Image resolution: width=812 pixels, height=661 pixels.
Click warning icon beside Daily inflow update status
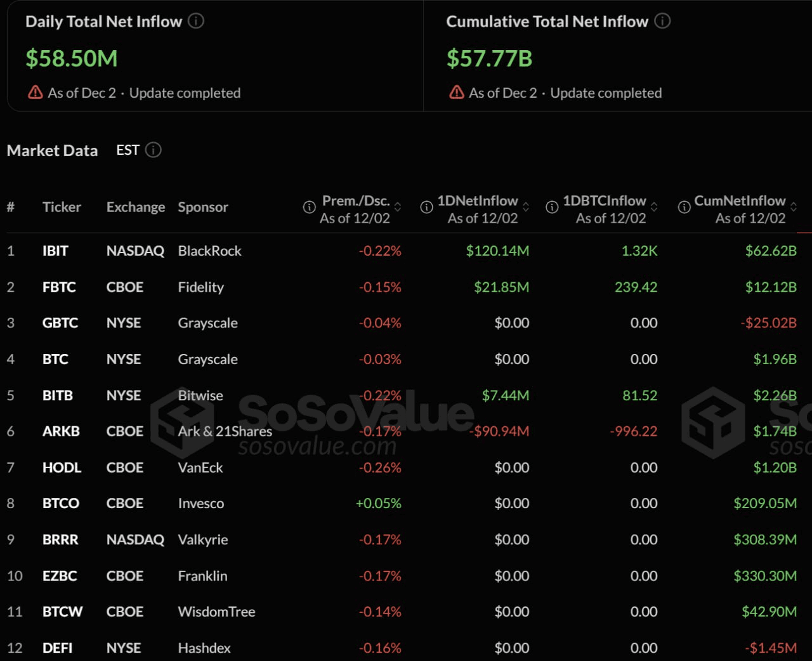coord(34,92)
